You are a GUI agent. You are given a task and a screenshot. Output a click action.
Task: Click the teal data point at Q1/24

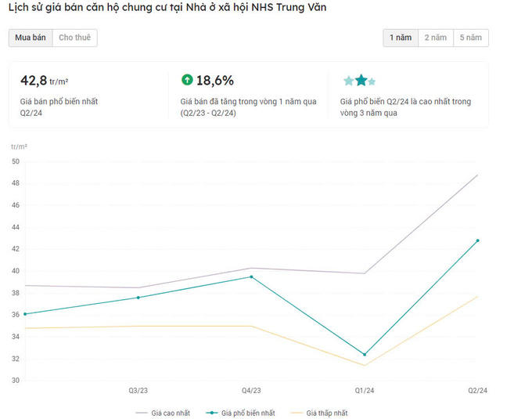[x=364, y=355]
